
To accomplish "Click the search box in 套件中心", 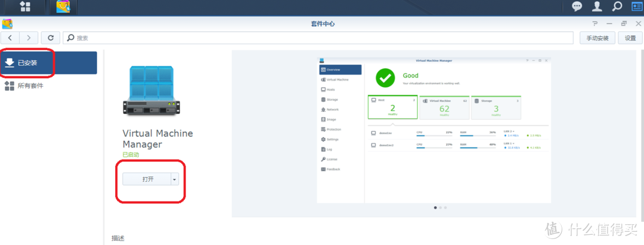I will pyautogui.click(x=318, y=38).
